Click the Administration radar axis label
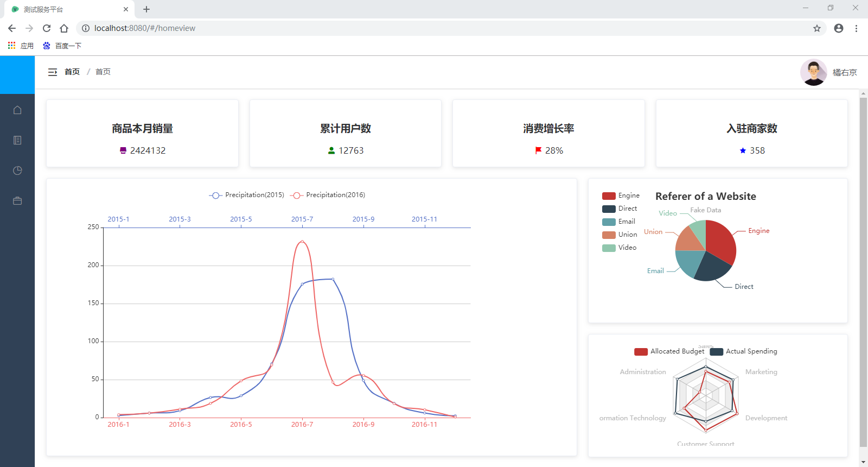This screenshot has width=868, height=467. (643, 372)
